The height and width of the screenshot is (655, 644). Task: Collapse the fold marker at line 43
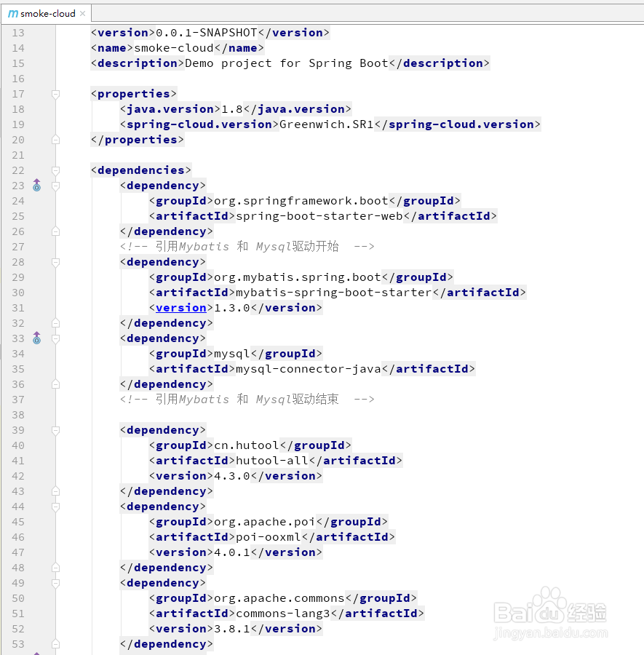click(x=55, y=491)
